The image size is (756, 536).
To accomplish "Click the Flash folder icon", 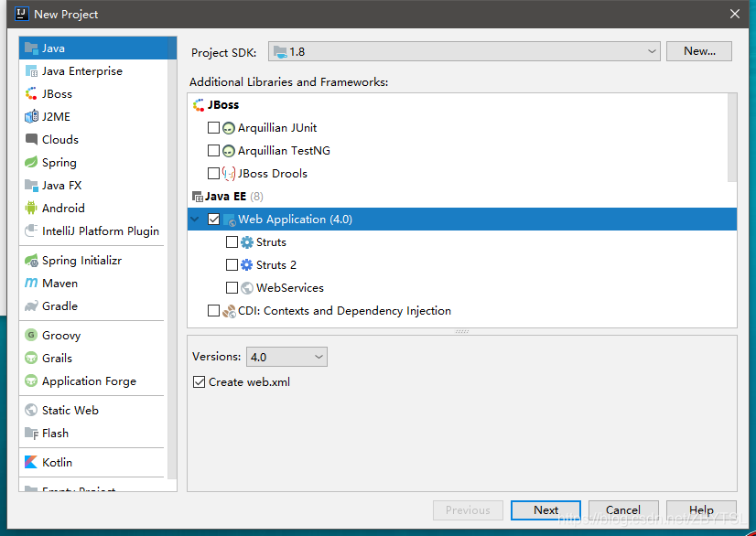I will pos(31,433).
